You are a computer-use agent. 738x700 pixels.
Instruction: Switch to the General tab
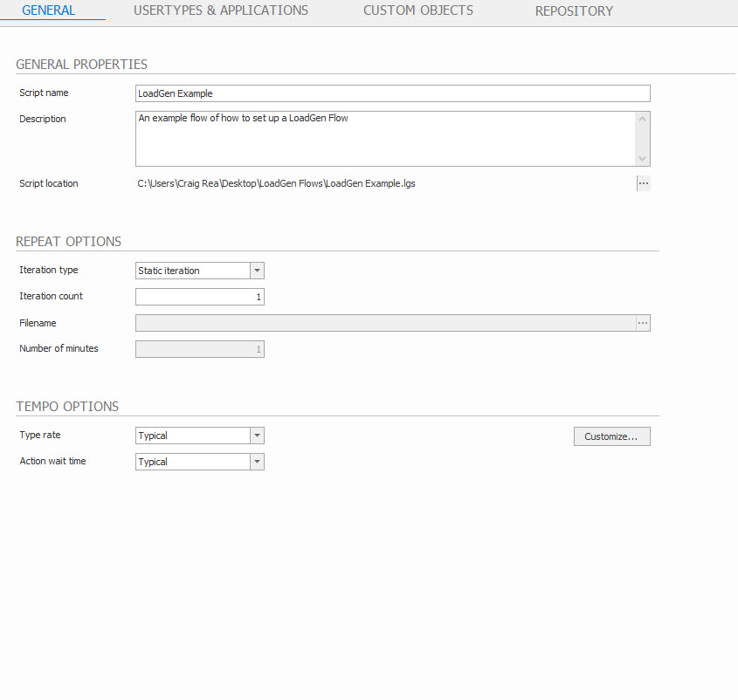(49, 10)
